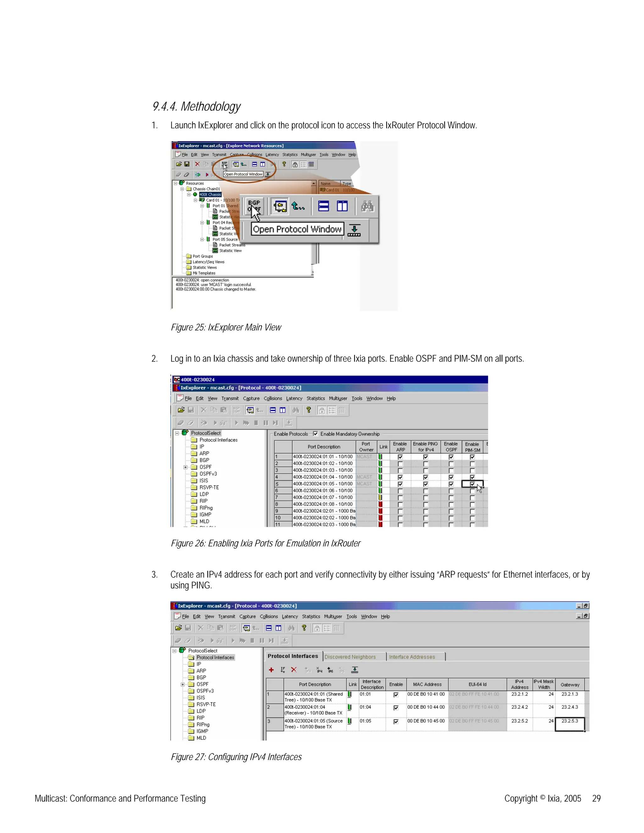Click scroll up arrow in Figure 25 tree pane
Viewport: 644px width, 833px height.
pyautogui.click(x=314, y=184)
